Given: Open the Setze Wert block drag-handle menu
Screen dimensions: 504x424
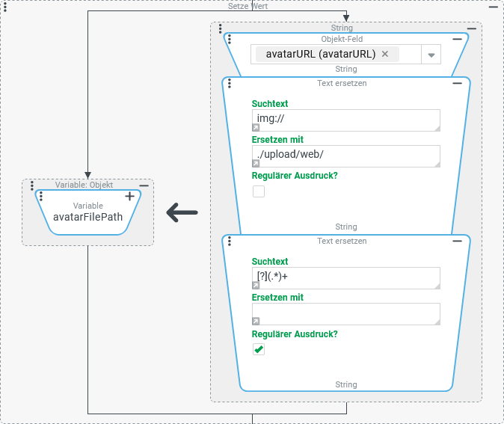Looking at the screenshot, I should click(x=5, y=7).
